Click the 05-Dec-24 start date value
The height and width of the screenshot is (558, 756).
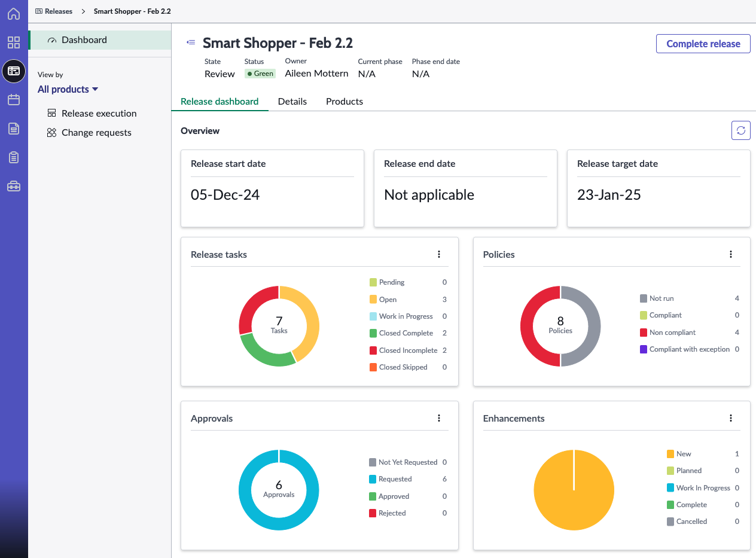coord(225,194)
